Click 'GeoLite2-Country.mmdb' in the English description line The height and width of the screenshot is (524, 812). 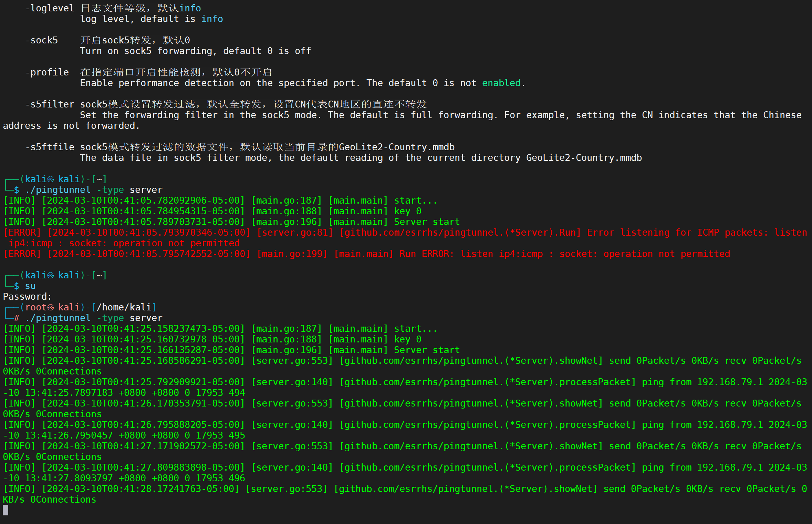tap(584, 158)
